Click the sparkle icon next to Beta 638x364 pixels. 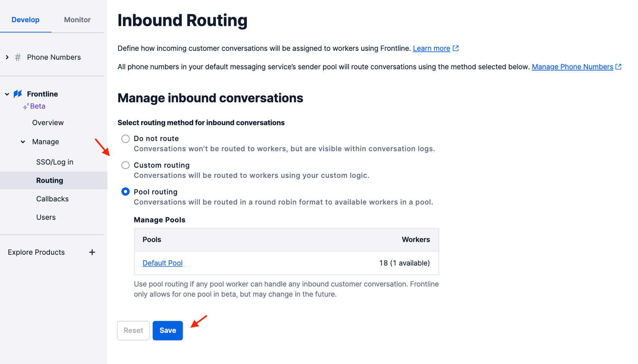26,106
